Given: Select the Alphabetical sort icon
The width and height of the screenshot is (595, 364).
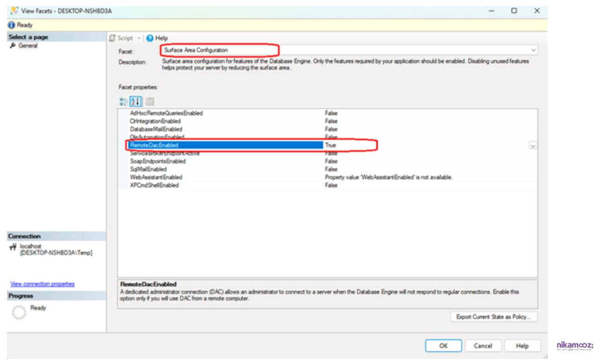Looking at the screenshot, I should point(135,101).
